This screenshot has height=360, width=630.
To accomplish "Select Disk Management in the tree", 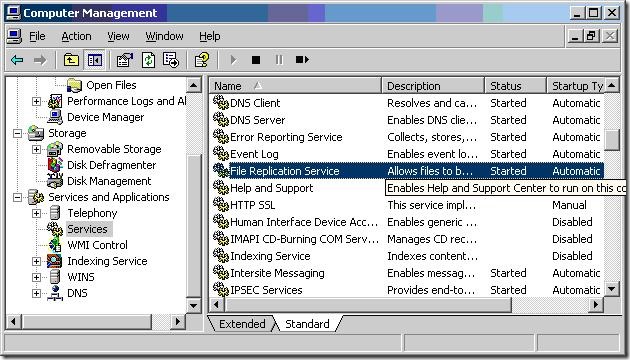I will [x=109, y=181].
